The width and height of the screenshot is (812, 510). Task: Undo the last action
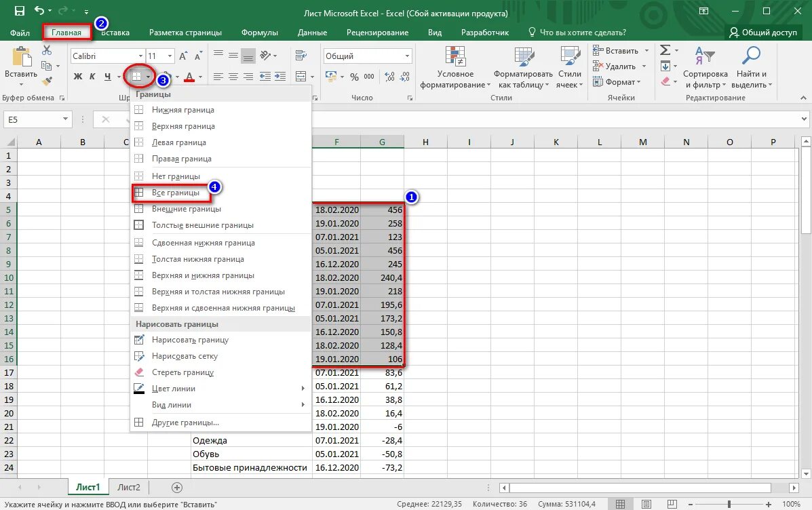click(x=39, y=11)
